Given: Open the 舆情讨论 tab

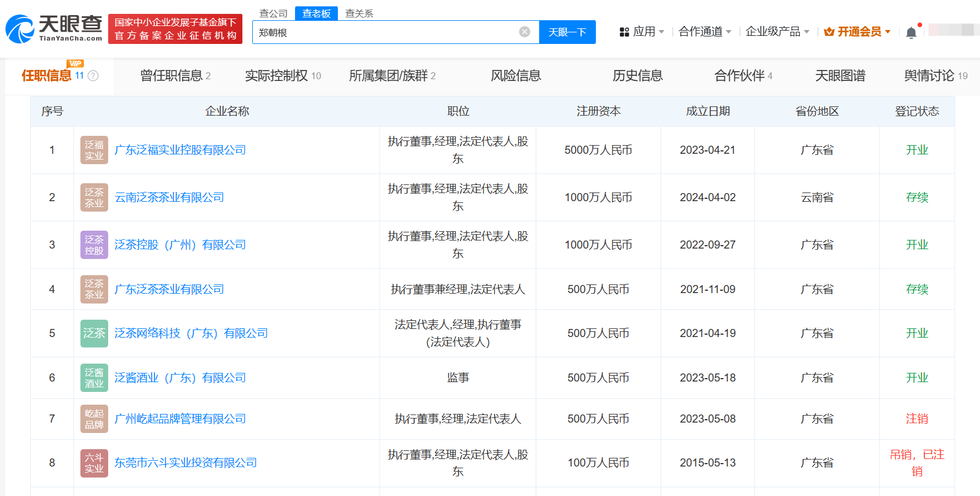Looking at the screenshot, I should click(x=935, y=76).
